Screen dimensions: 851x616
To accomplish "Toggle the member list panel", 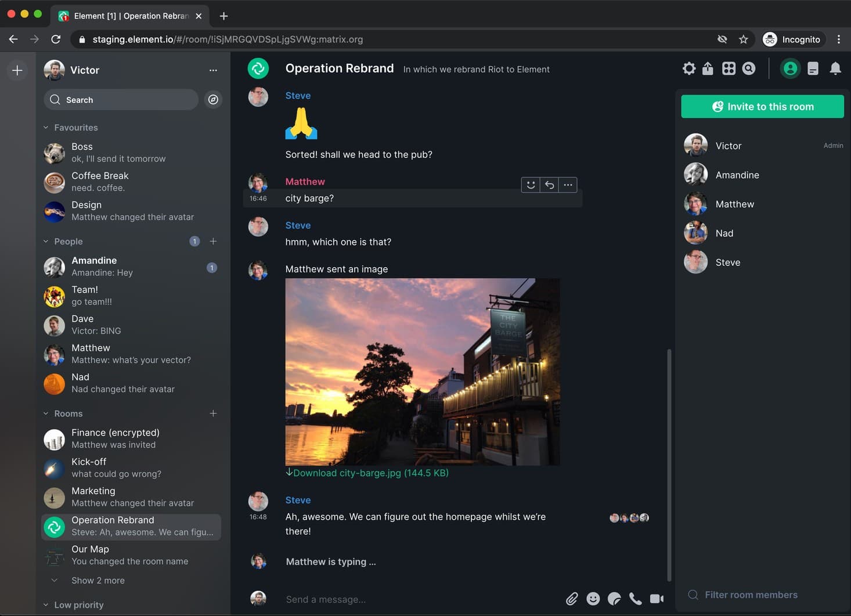I will 790,69.
